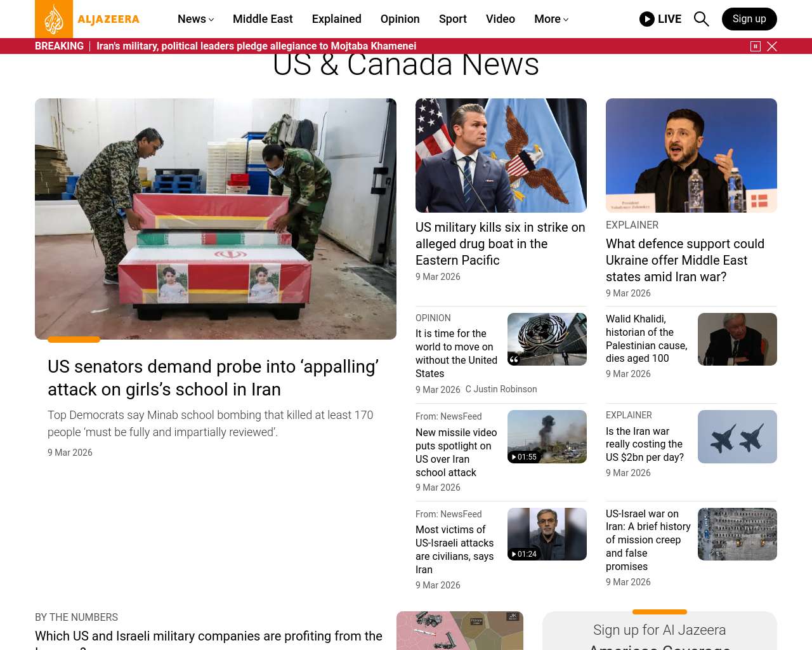The image size is (812, 650).
Task: Open the search magnifier icon
Action: (701, 19)
